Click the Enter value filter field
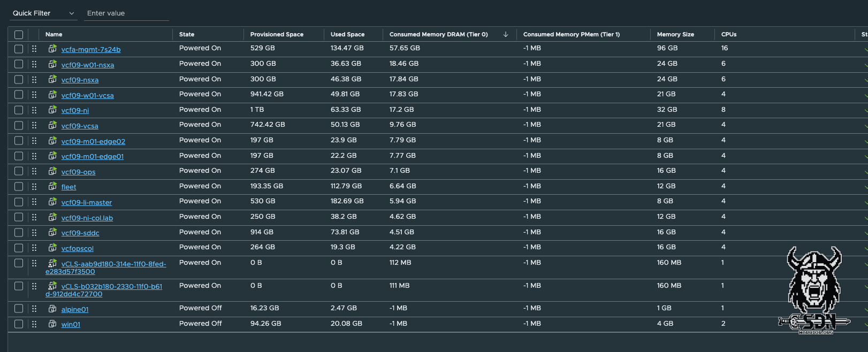 point(127,13)
